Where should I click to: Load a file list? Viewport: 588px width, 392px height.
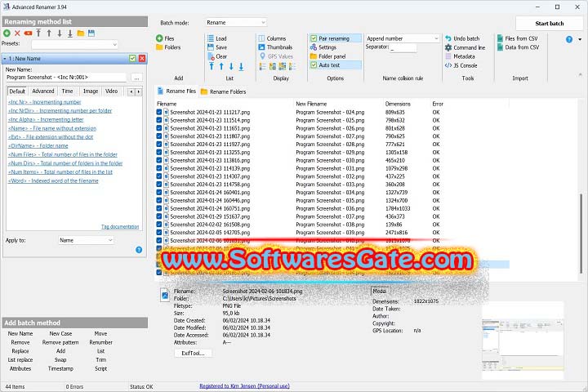[217, 38]
